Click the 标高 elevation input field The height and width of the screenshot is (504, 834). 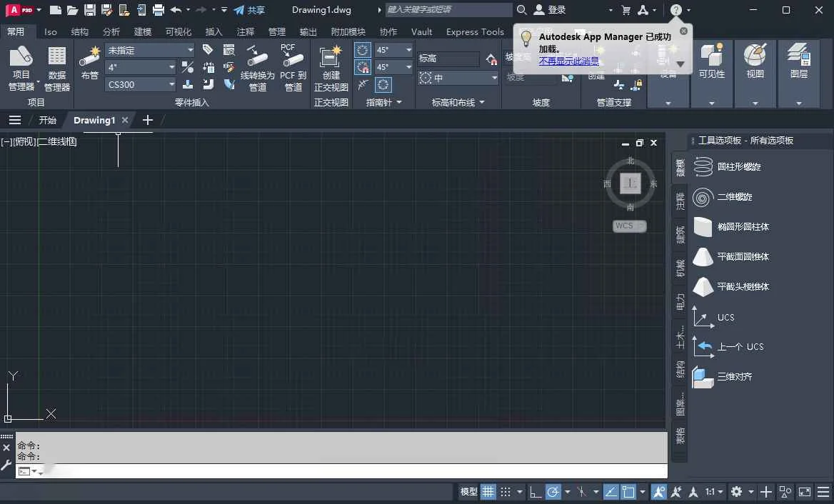(448, 59)
